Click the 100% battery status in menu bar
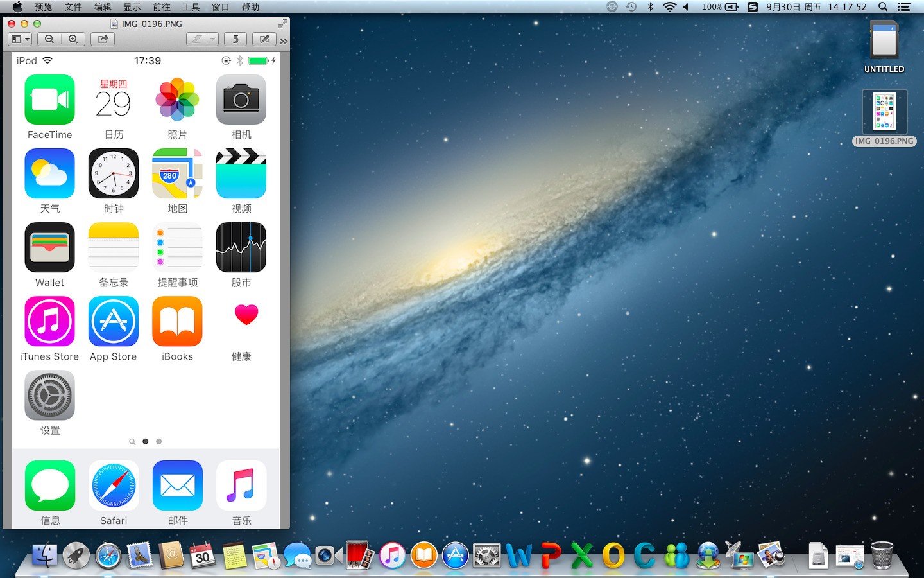Screen dimensions: 924x578 click(x=721, y=7)
